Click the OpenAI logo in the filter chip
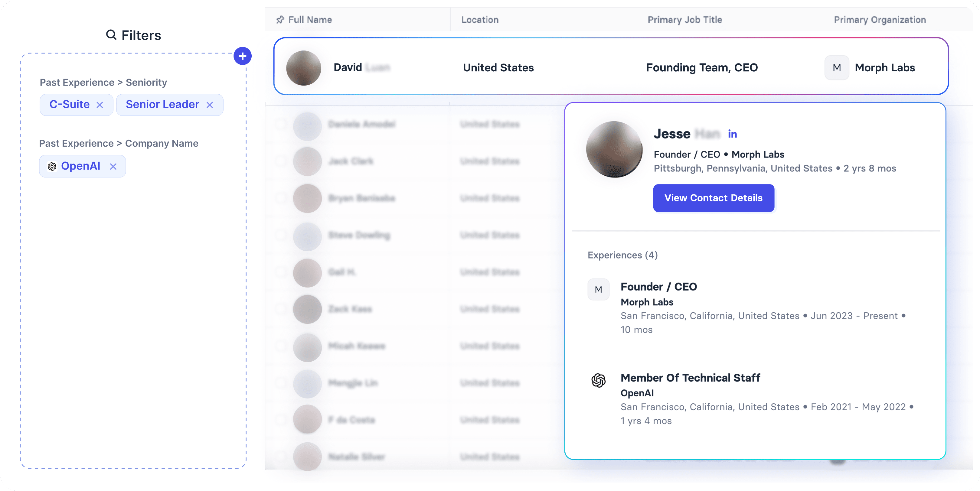Image resolution: width=980 pixels, height=491 pixels. [x=52, y=166]
